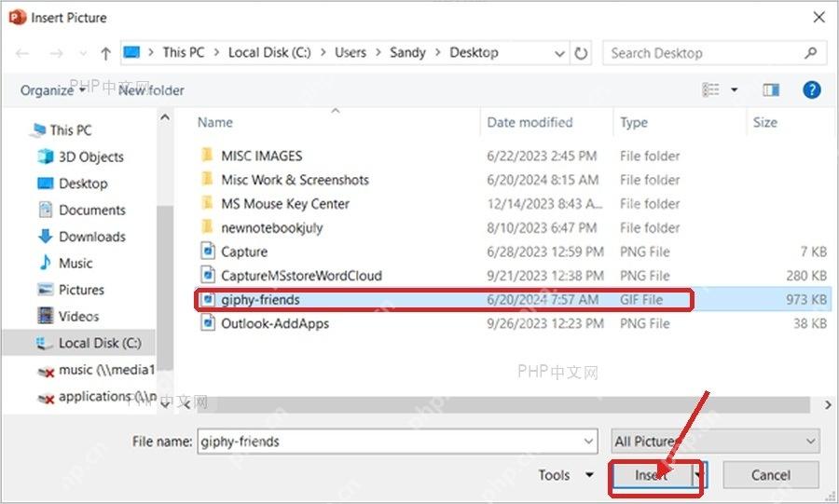Click Users in the address path
The width and height of the screenshot is (839, 504).
tap(351, 52)
